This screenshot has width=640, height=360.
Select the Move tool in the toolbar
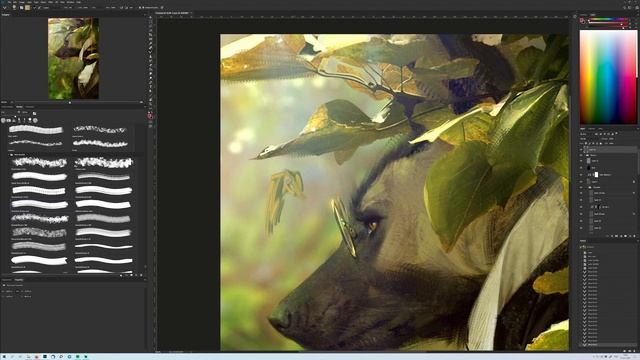pos(151,17)
